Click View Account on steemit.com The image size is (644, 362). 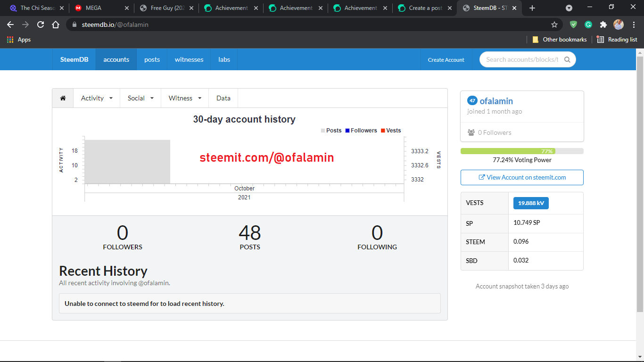coord(522,177)
